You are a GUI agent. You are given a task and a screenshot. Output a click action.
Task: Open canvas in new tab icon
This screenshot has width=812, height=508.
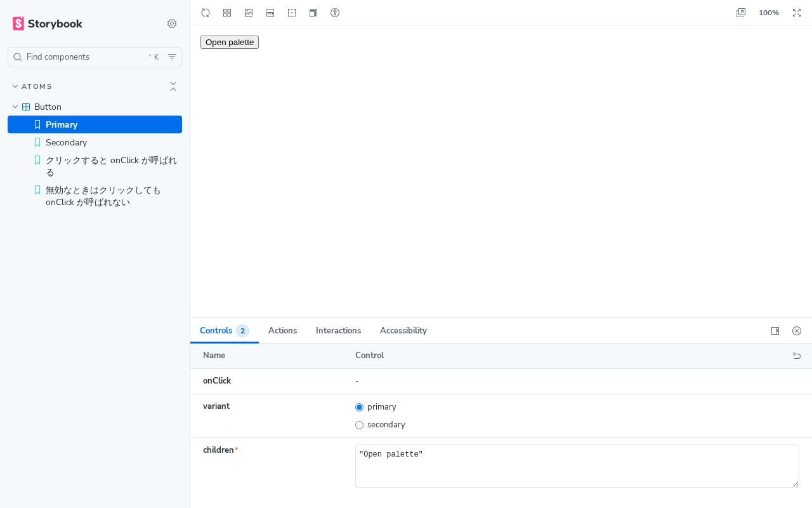point(741,13)
